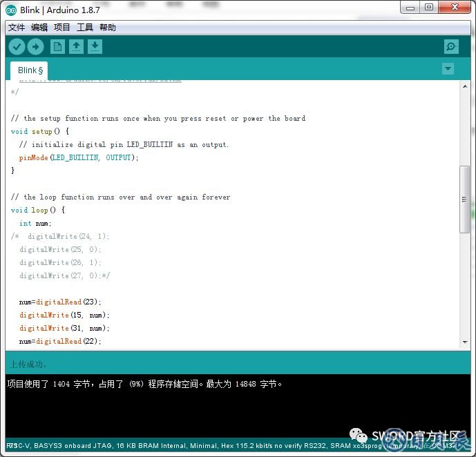
Task: Create a new sketch with New icon
Action: tap(58, 46)
